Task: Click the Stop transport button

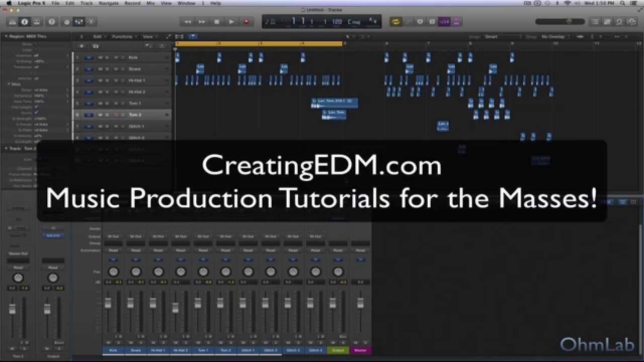Action: point(217,22)
